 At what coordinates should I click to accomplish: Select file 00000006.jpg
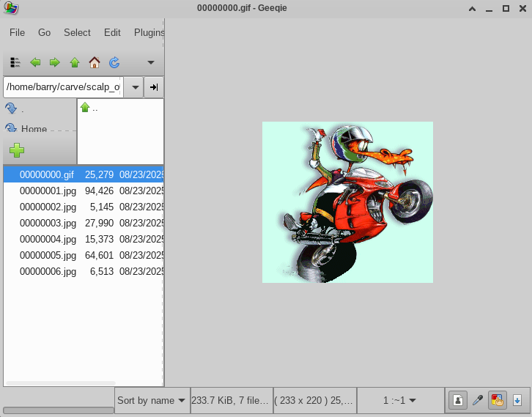(84, 271)
